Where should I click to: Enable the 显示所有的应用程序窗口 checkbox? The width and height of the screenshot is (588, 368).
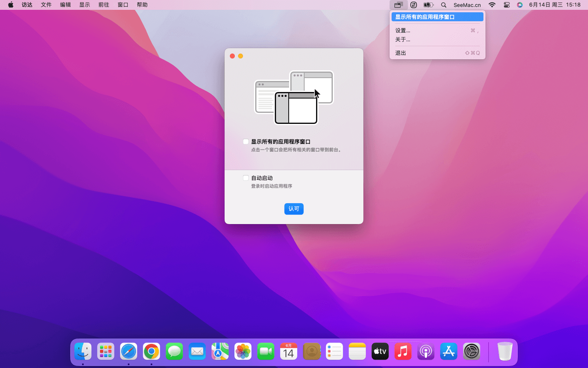coord(246,141)
